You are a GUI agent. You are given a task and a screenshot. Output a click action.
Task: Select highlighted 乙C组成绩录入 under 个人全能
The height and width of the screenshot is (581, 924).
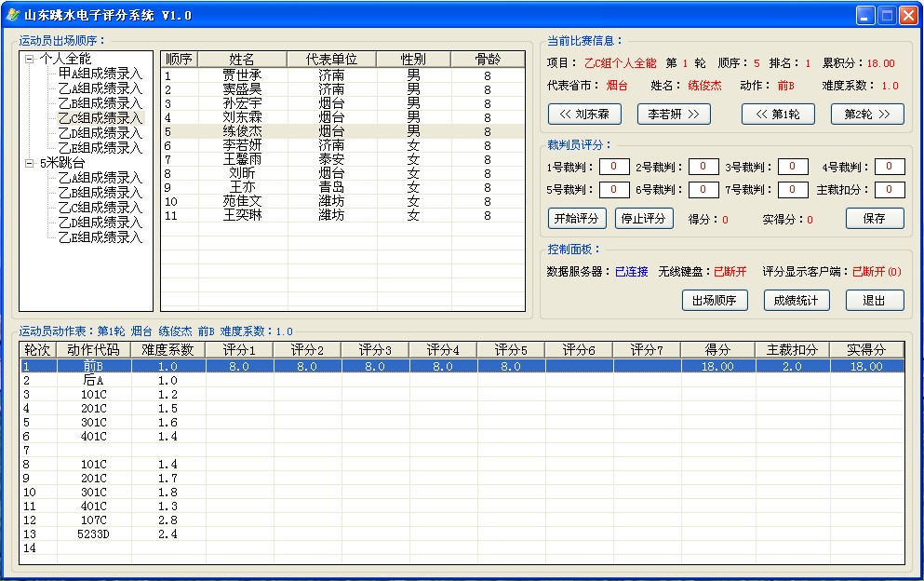click(100, 118)
